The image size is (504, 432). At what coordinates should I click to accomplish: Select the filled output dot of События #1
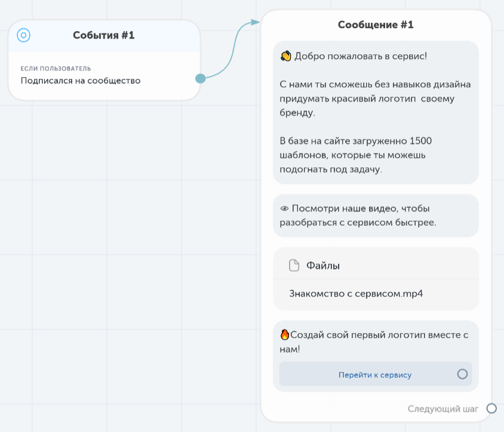click(x=200, y=78)
